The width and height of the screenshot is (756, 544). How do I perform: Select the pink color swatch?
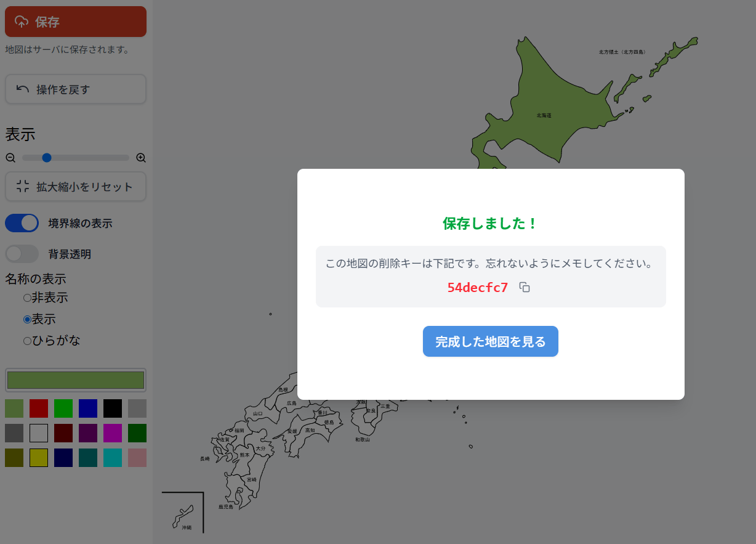pyautogui.click(x=137, y=458)
